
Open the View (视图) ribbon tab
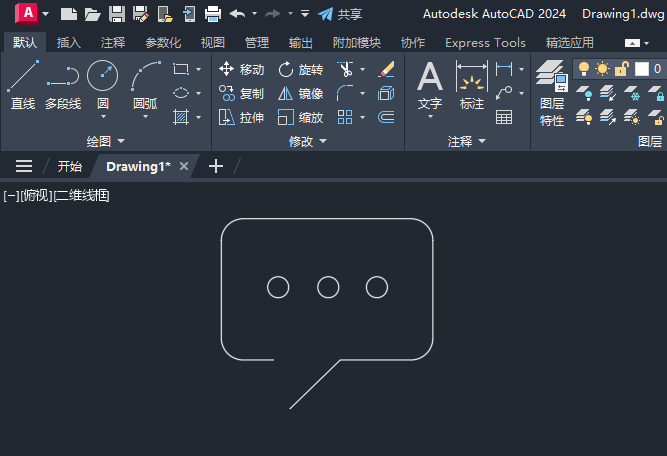[x=212, y=43]
